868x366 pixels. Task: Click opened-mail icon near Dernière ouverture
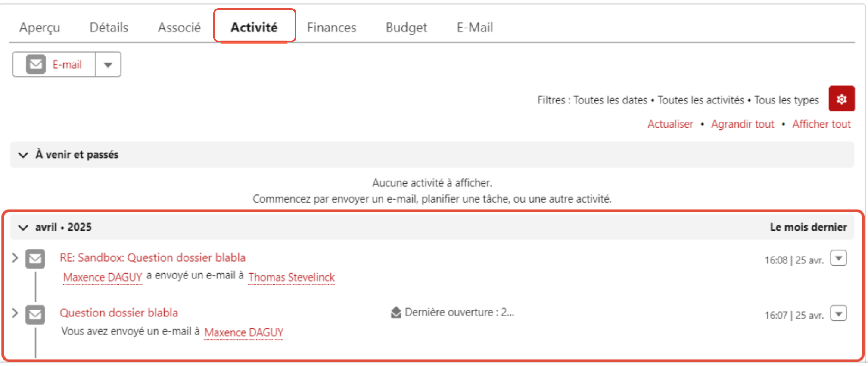396,312
